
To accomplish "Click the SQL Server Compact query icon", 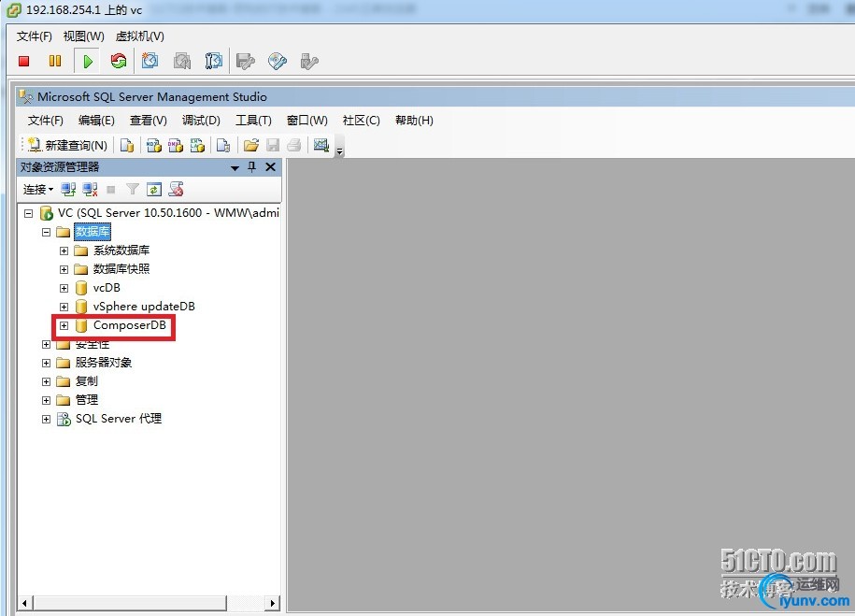I will (223, 145).
